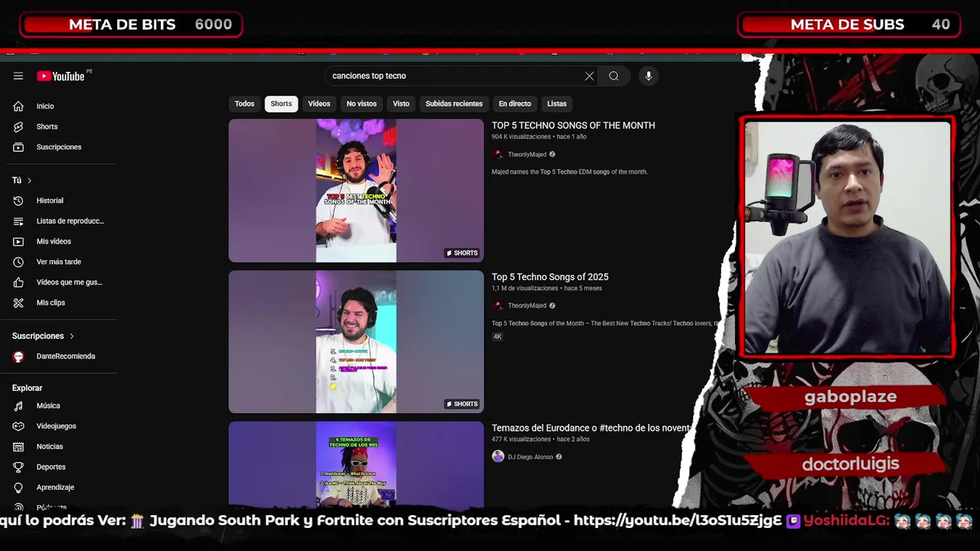Click TheonlyMajed avatar on first result
Screen dimensions: 980x551
click(x=498, y=155)
